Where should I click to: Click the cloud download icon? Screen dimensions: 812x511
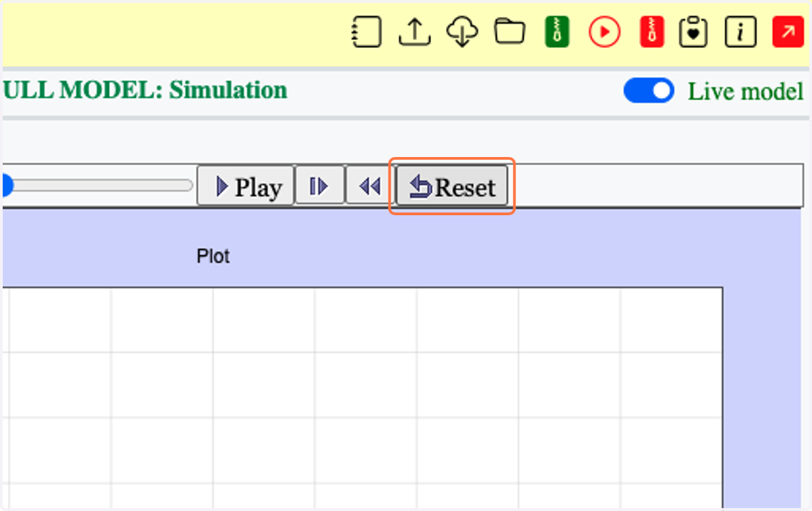coord(462,32)
